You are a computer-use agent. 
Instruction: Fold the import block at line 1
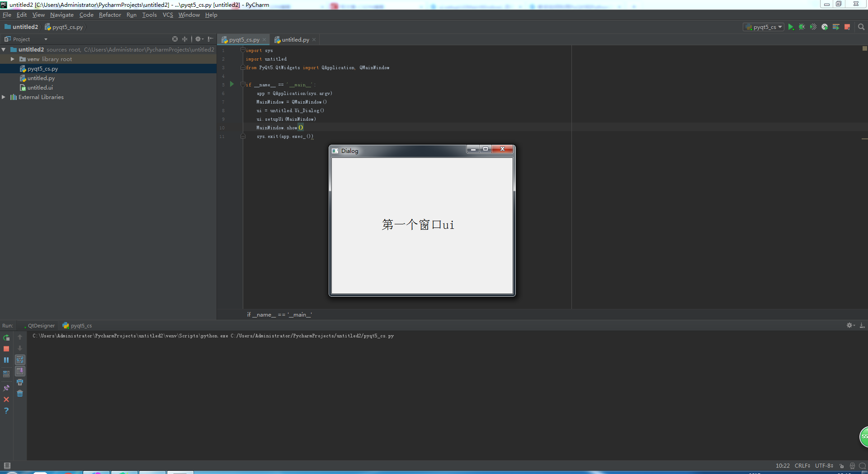(243, 50)
